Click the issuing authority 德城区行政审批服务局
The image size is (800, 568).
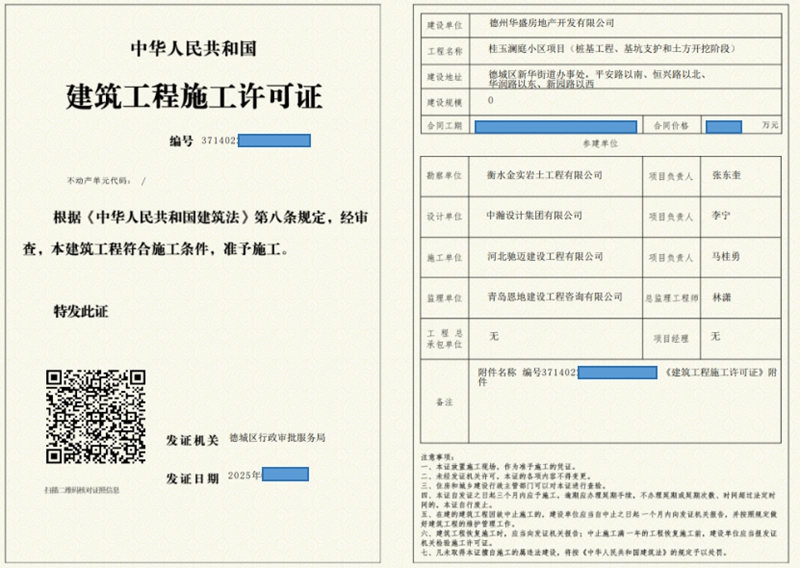pos(277,438)
